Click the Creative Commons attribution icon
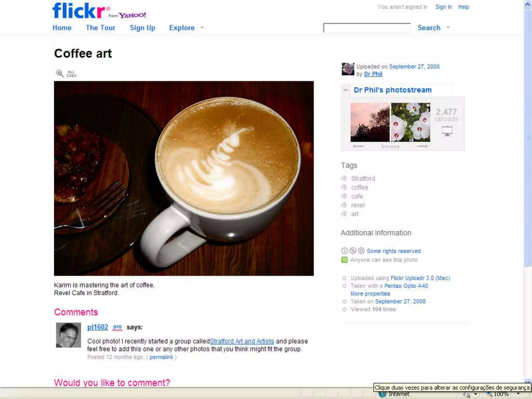 pyautogui.click(x=344, y=251)
